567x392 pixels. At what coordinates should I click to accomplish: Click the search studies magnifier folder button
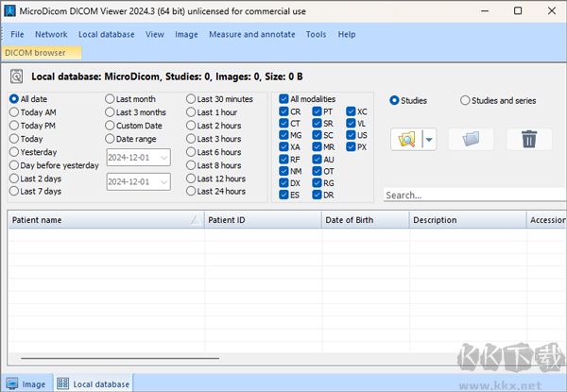[x=406, y=140]
